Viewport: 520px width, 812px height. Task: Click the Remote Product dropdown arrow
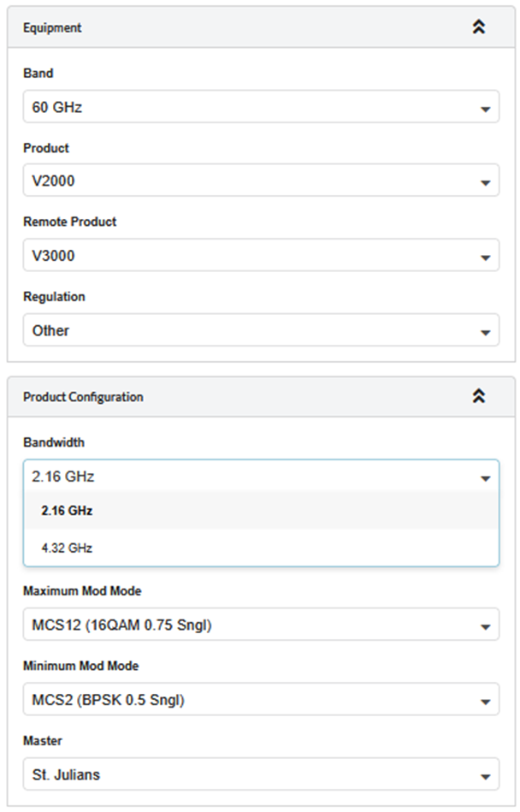(485, 257)
